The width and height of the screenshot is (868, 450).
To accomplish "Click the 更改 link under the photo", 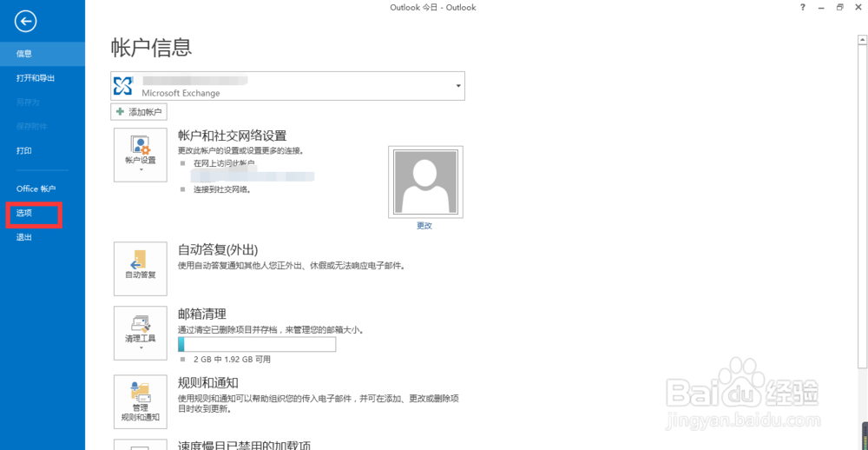I will [x=424, y=226].
